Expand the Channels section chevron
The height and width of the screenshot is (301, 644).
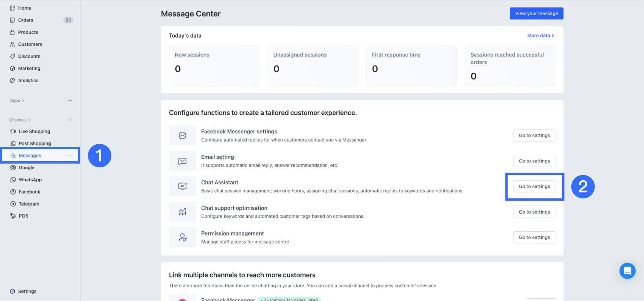(29, 120)
